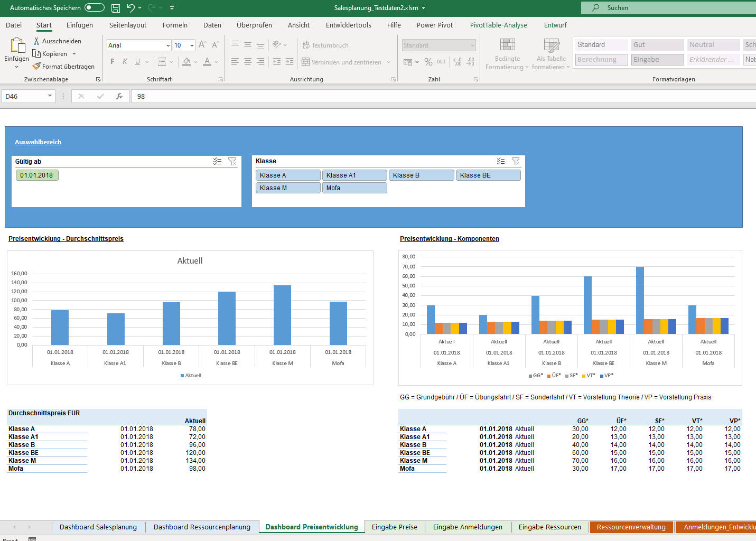Align text right icon
The height and width of the screenshot is (541, 756).
click(x=260, y=62)
